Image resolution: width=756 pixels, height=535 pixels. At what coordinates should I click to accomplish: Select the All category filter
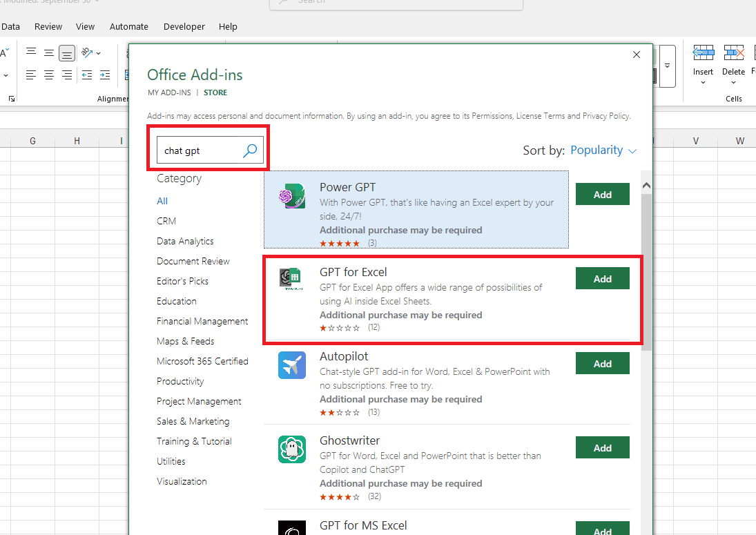click(x=162, y=201)
